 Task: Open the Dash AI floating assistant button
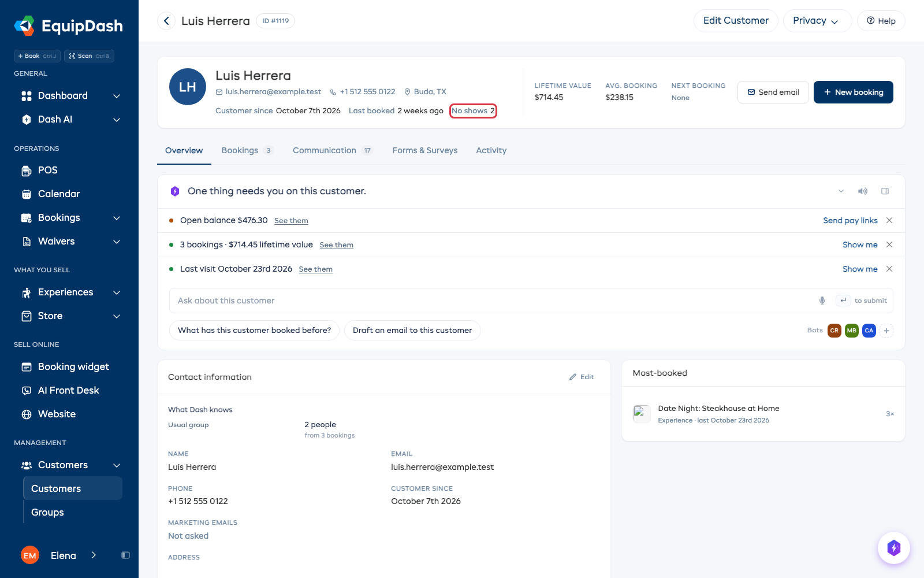[893, 547]
